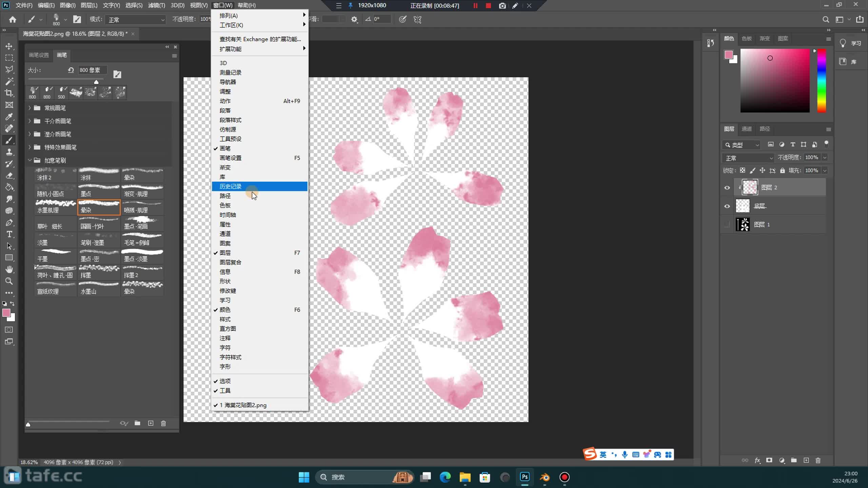The image size is (868, 488).
Task: Select the Eyedropper tool
Action: coord(9,117)
